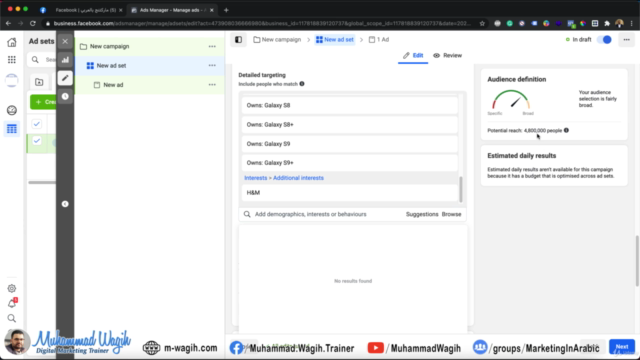Go back in browser
Viewport: 640px width, 360px height.
tap(8, 24)
